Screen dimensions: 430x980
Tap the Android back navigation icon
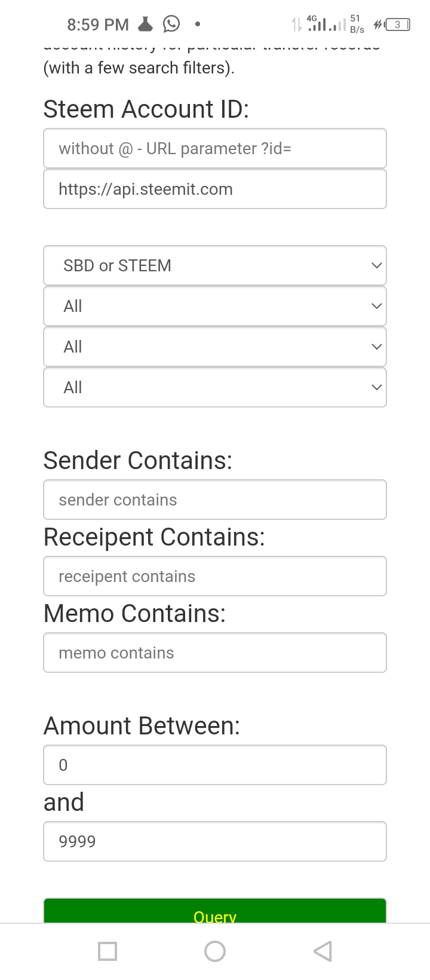coord(322,951)
